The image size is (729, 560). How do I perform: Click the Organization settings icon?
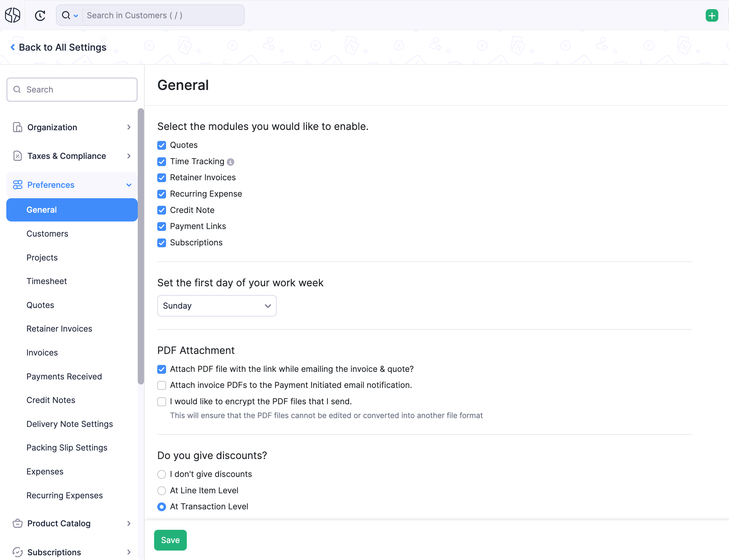pos(17,127)
